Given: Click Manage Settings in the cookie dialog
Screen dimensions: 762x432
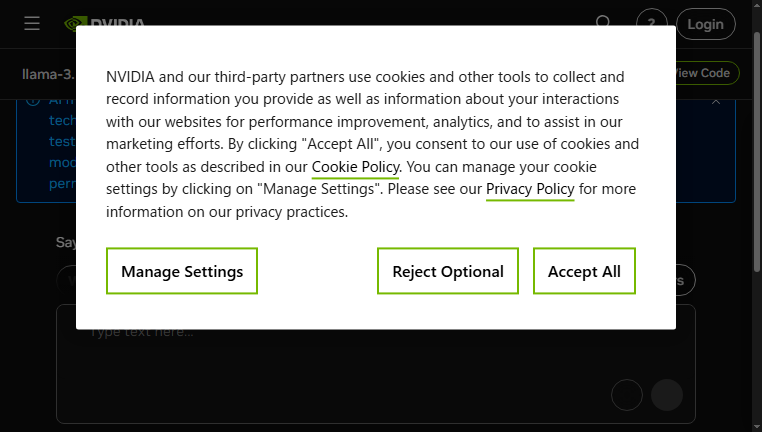Looking at the screenshot, I should click(x=182, y=271).
